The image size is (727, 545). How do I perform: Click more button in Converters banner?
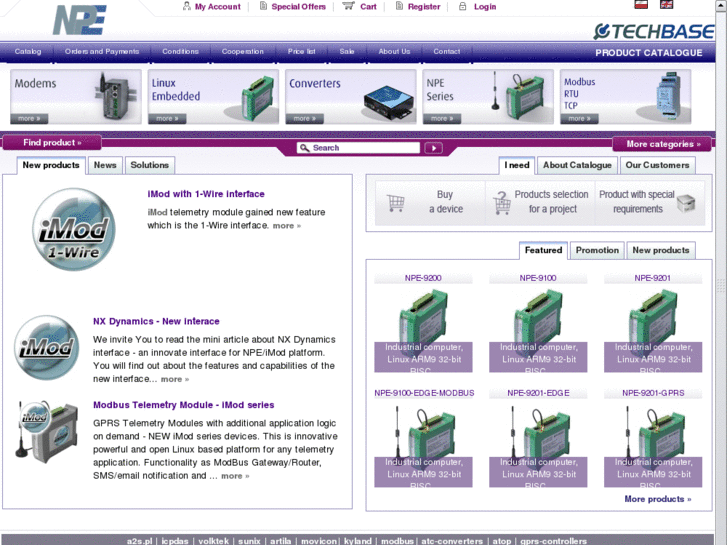click(x=305, y=119)
